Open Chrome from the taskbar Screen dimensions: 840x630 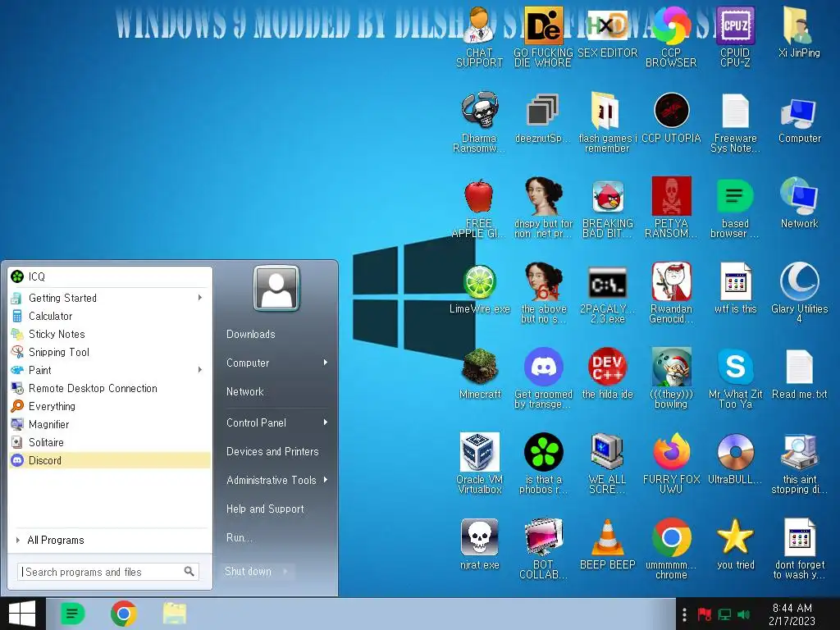click(124, 614)
